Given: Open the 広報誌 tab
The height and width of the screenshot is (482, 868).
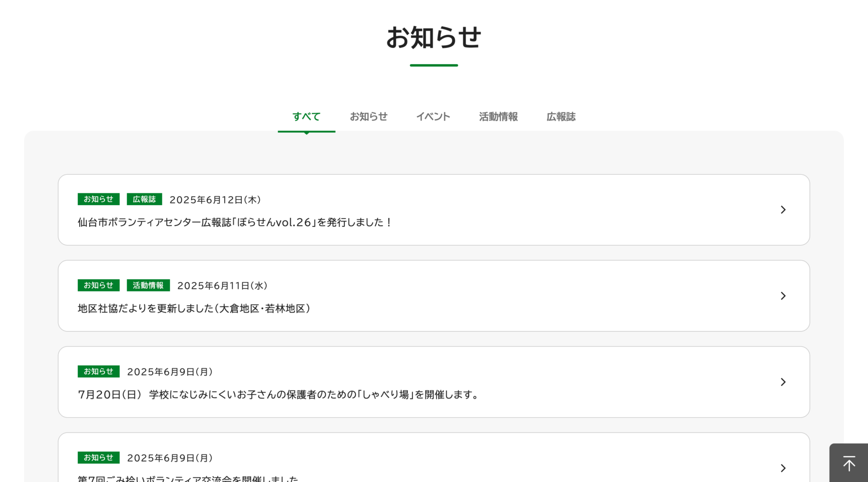Looking at the screenshot, I should pyautogui.click(x=561, y=117).
